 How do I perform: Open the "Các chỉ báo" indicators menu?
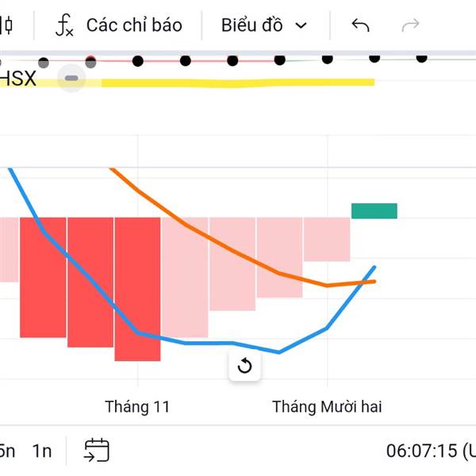tap(133, 25)
